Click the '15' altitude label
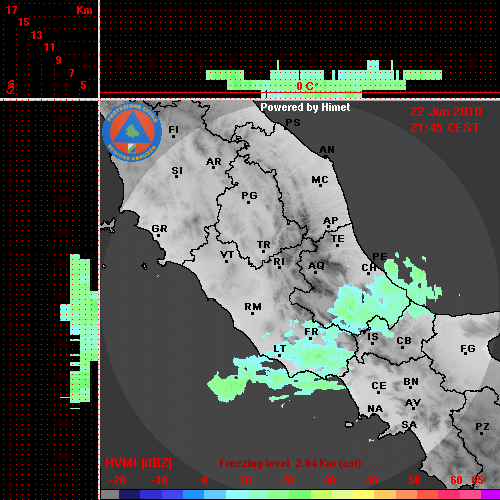This screenshot has width=500, height=500. 24,23
